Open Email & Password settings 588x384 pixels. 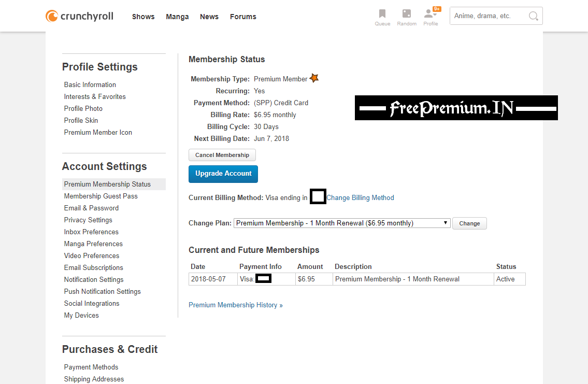coord(91,208)
